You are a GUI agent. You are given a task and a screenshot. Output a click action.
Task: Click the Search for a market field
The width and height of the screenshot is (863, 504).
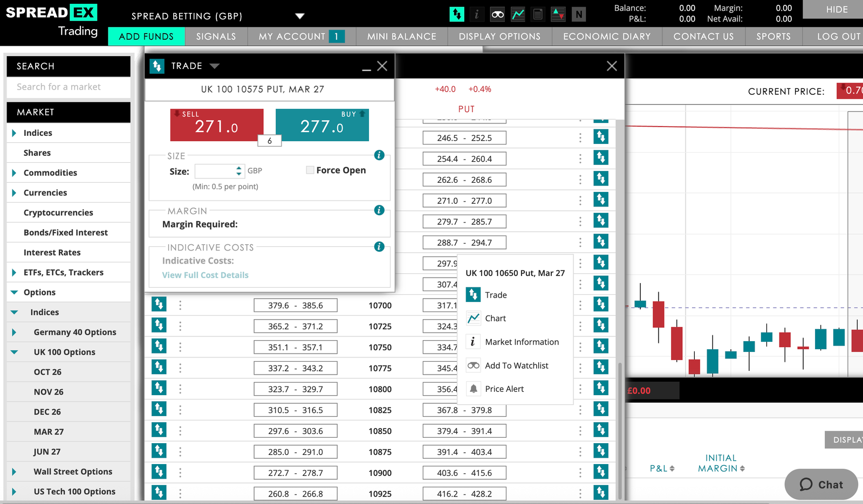click(69, 87)
